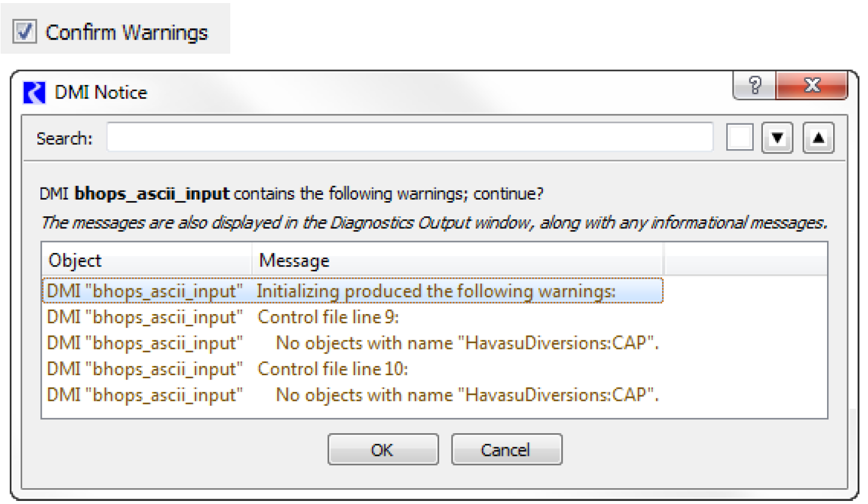This screenshot has width=868, height=504.
Task: Click inside the Search text field
Action: coord(409,137)
